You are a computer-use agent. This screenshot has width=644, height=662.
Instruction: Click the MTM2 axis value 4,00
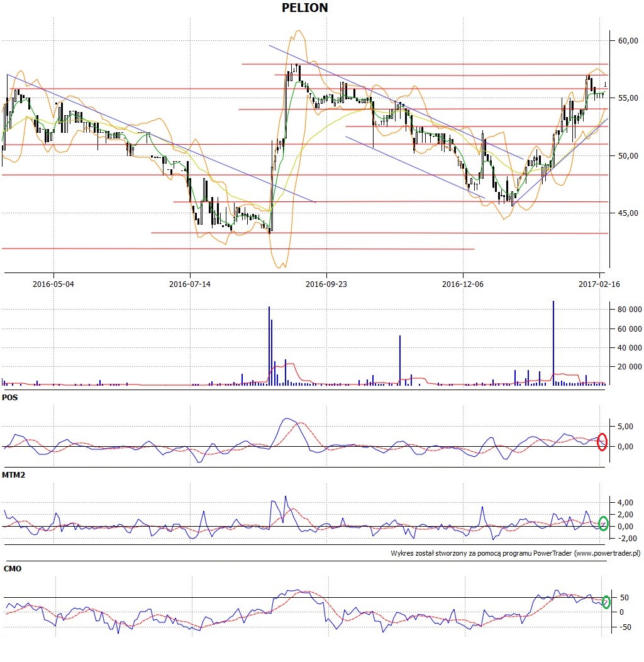625,502
